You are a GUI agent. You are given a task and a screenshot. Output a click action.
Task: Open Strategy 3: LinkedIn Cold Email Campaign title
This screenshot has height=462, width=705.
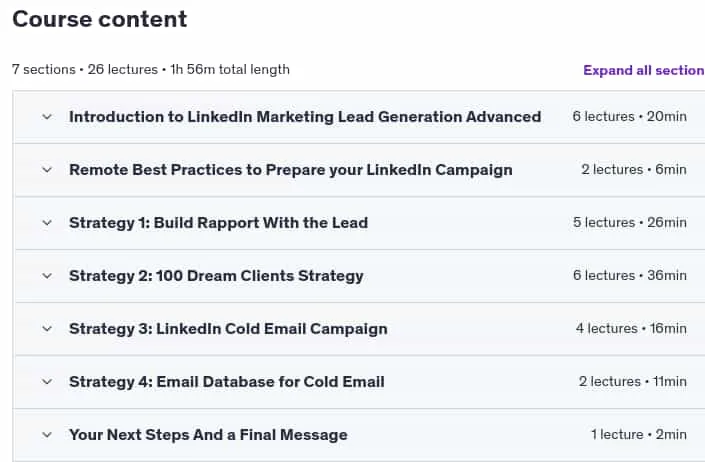(x=228, y=329)
